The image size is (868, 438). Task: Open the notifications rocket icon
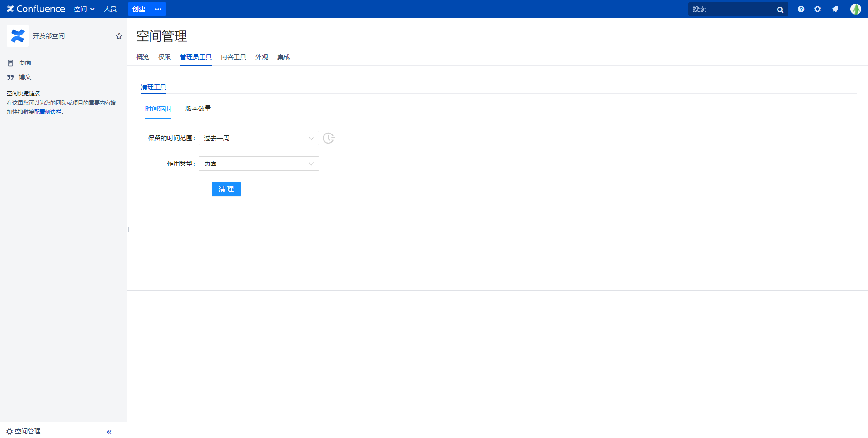click(x=835, y=9)
